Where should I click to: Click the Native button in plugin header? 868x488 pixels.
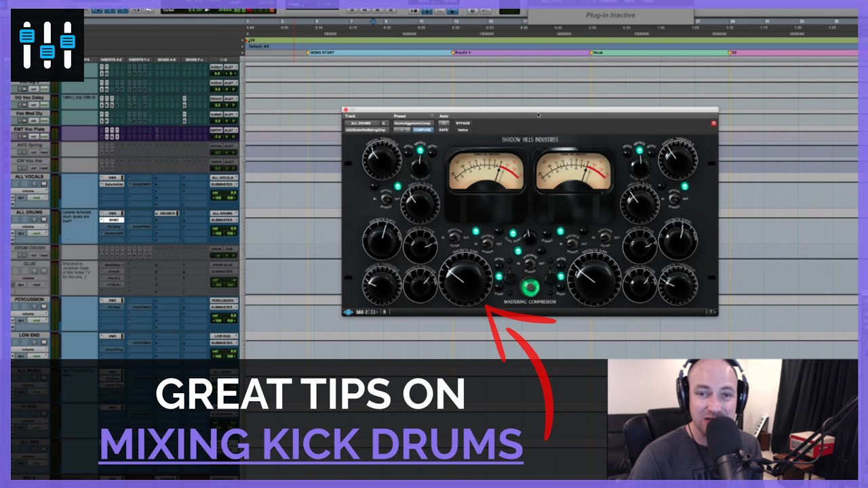(462, 129)
